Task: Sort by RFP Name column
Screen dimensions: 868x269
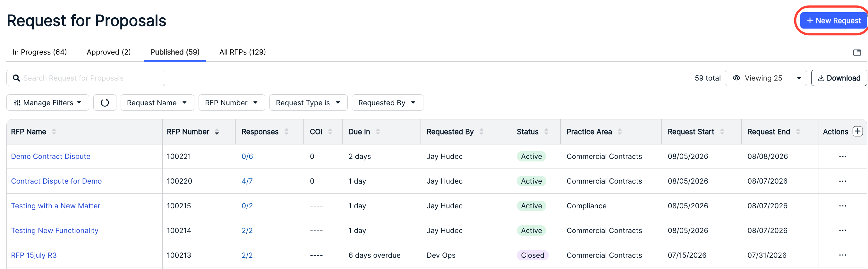Action: (54, 132)
